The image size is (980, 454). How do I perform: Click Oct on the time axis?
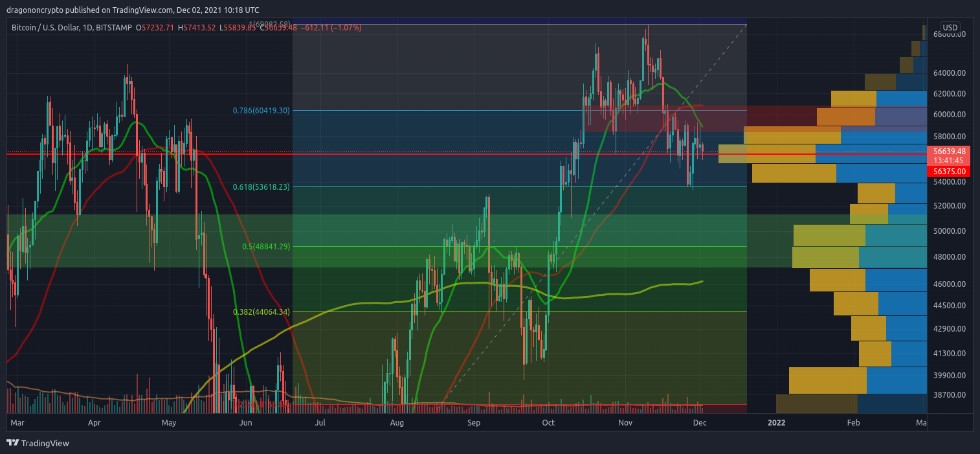548,423
